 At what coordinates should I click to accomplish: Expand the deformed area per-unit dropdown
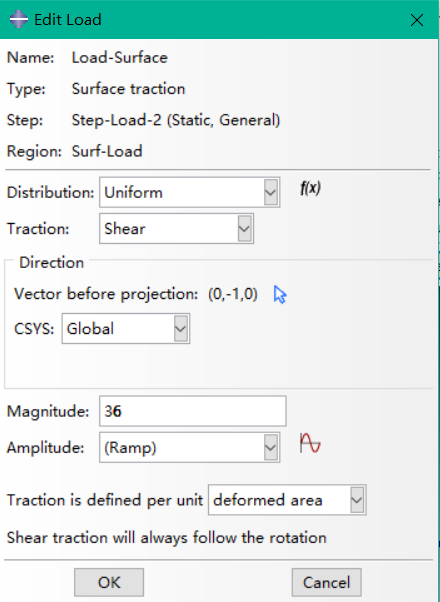287,500
